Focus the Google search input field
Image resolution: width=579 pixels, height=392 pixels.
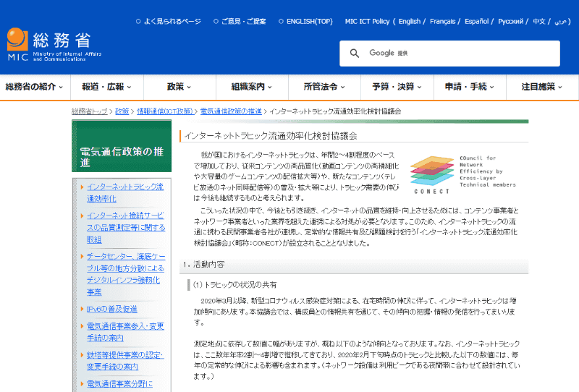click(449, 53)
